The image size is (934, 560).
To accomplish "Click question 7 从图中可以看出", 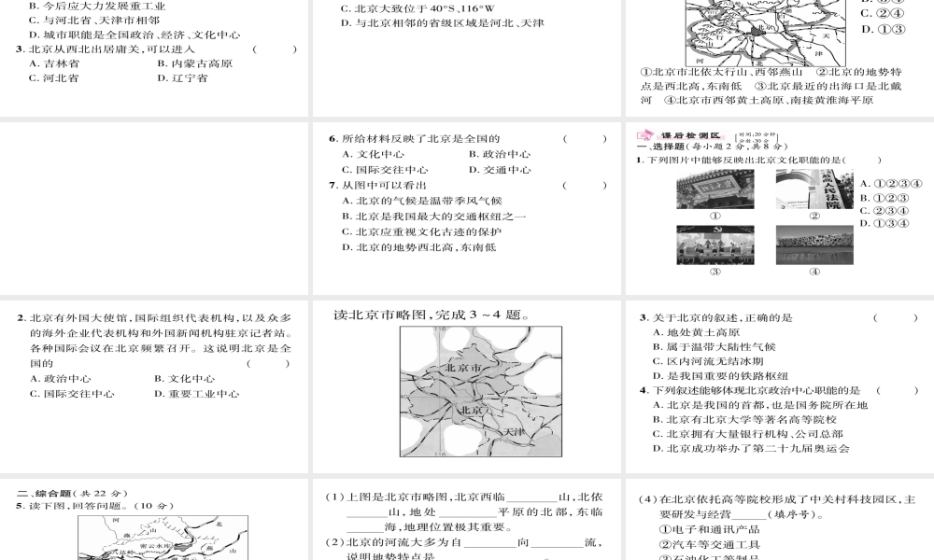I will [x=377, y=185].
